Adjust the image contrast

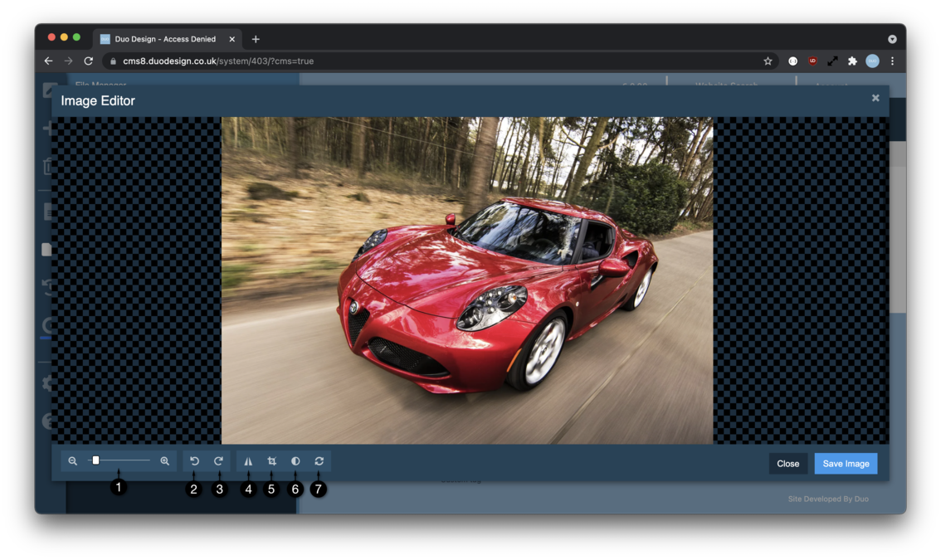pyautogui.click(x=295, y=460)
